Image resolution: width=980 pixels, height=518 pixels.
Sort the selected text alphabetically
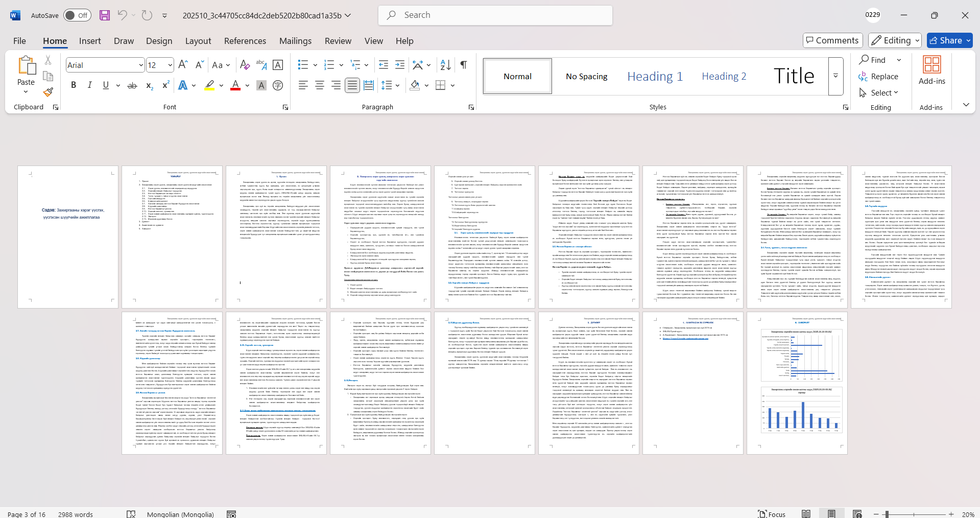(x=445, y=65)
